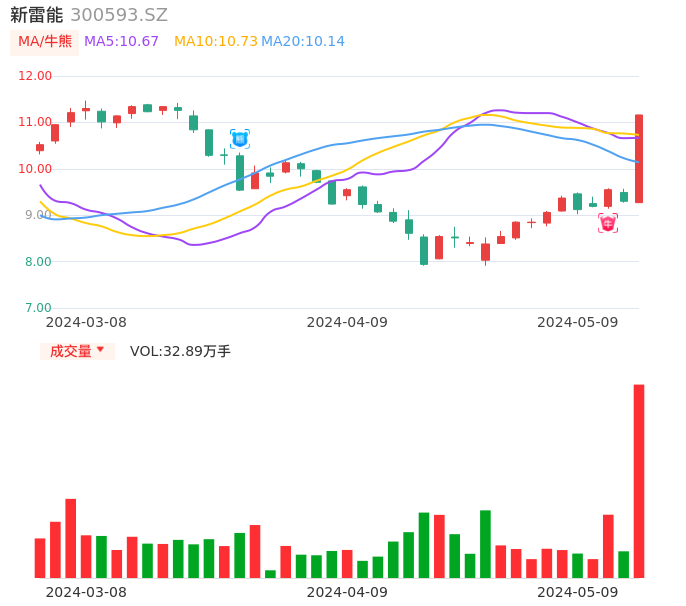Toggle the MA10 yellow line legend
686x606 pixels.
(215, 41)
